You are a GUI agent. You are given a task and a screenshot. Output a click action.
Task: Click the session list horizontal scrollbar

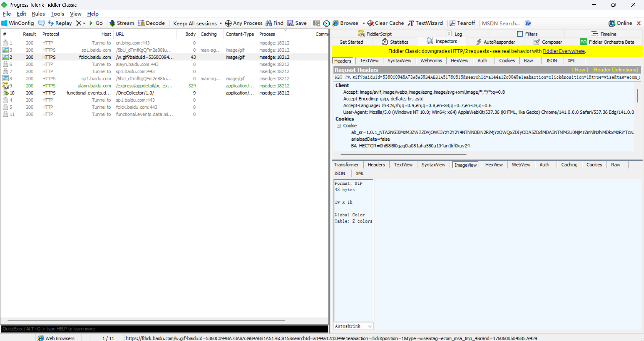[x=146, y=321]
